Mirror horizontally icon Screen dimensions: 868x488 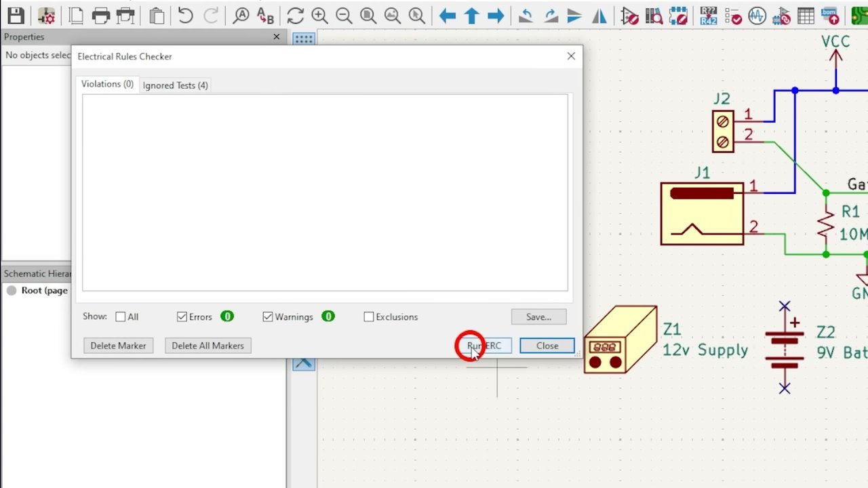[x=599, y=15]
